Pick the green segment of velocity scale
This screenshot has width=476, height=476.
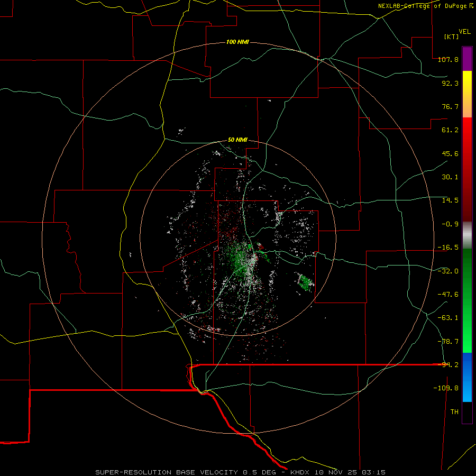coord(467,300)
